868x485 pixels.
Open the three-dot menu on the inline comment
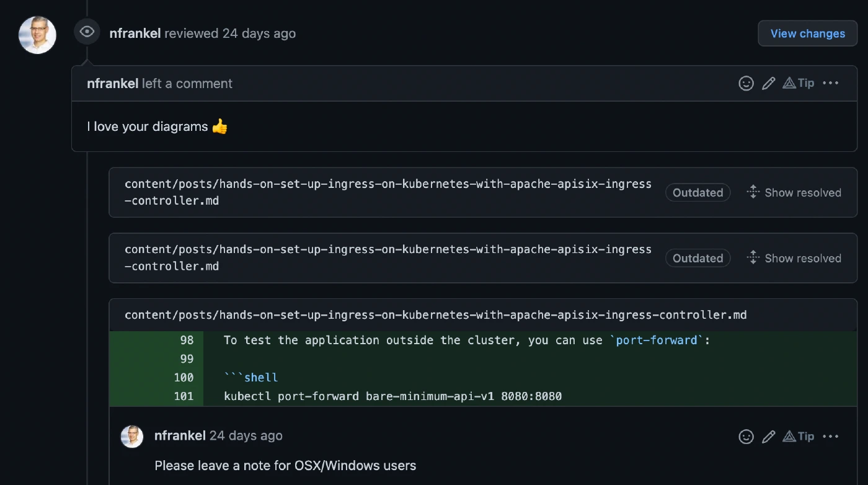[831, 437]
